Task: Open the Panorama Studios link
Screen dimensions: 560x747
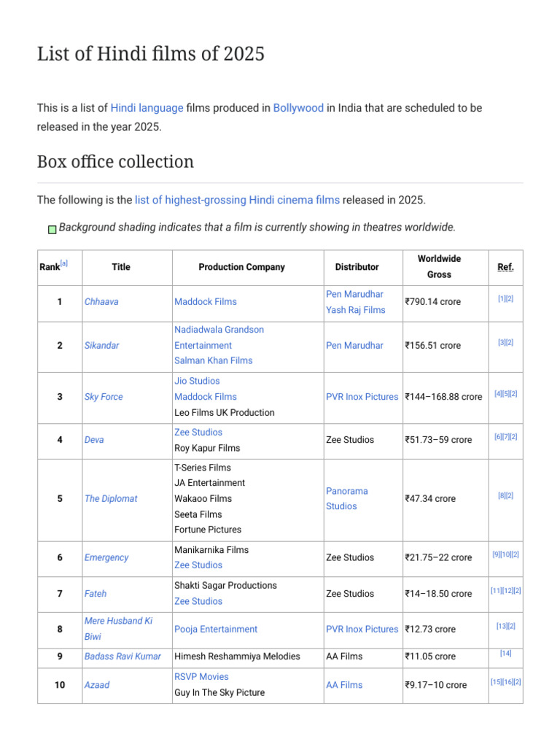Action: point(346,499)
